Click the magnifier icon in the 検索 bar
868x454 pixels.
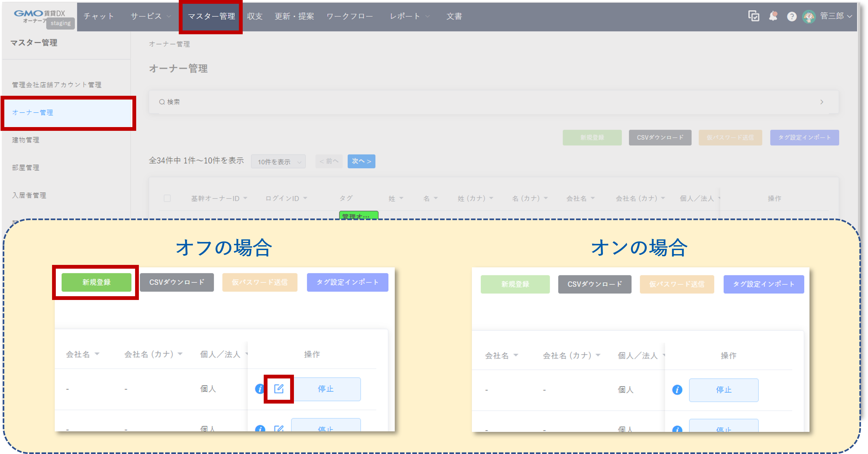[x=162, y=102]
